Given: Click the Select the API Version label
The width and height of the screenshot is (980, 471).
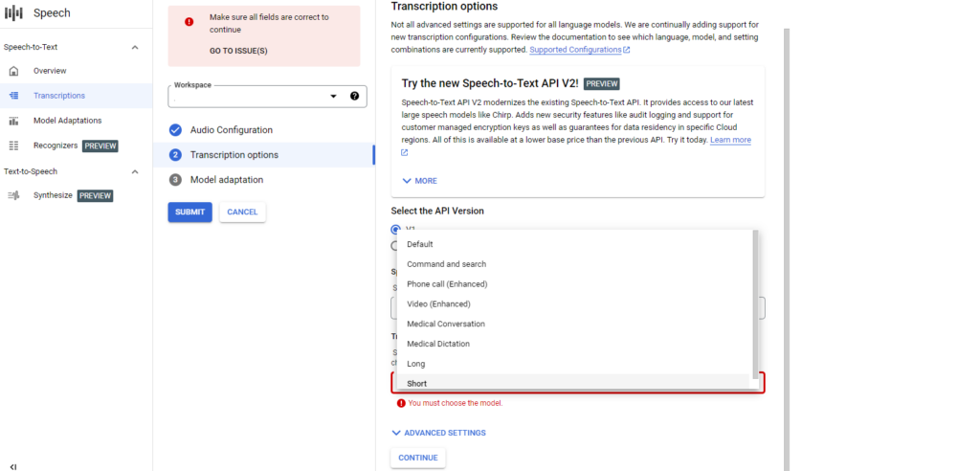Looking at the screenshot, I should tap(437, 211).
